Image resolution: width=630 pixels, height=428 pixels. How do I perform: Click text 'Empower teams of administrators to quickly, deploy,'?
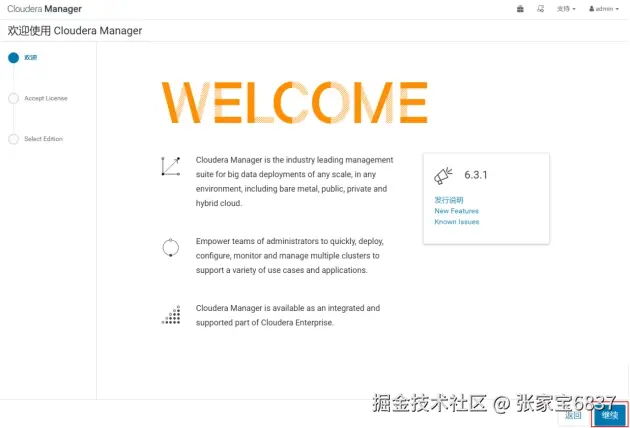[x=290, y=241]
